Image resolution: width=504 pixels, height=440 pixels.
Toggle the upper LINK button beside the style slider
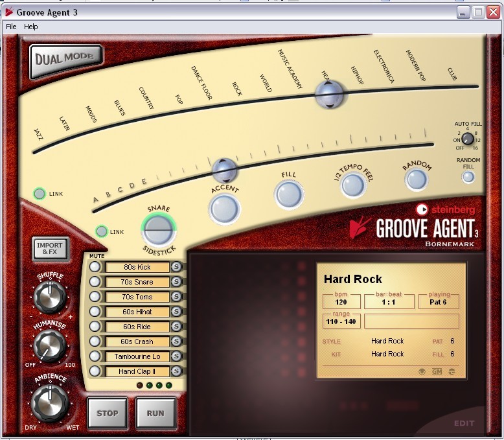point(40,194)
